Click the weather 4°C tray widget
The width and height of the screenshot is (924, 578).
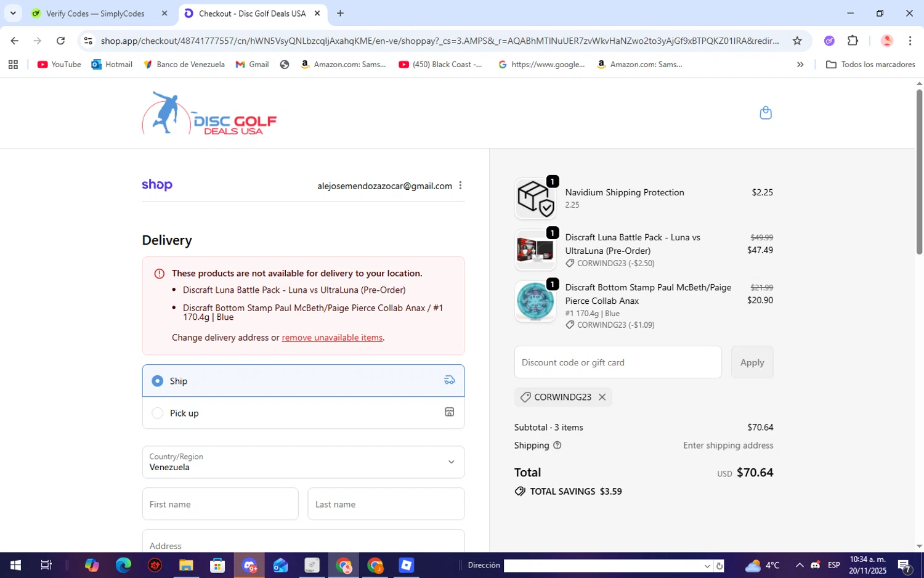coord(762,565)
